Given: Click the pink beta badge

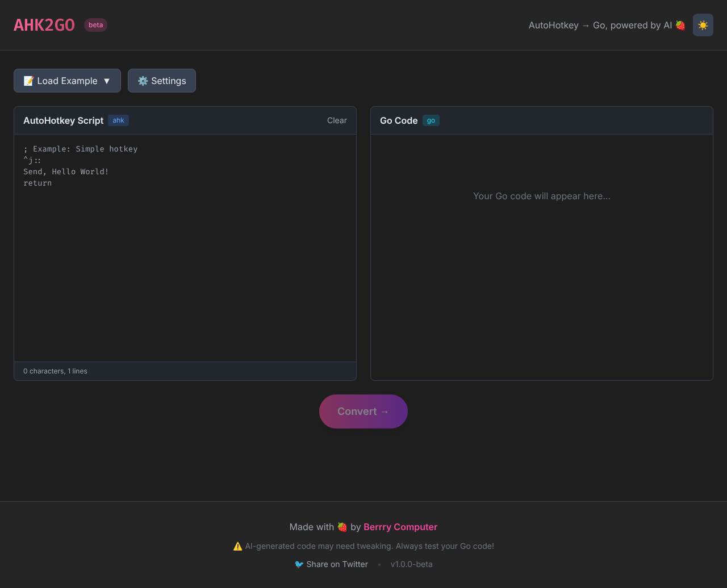Looking at the screenshot, I should click(x=95, y=25).
